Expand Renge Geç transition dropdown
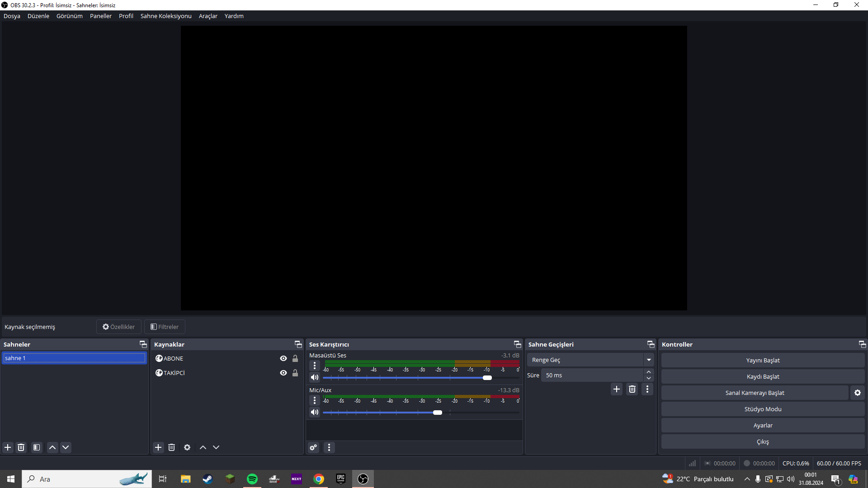Image resolution: width=868 pixels, height=488 pixels. 649,360
